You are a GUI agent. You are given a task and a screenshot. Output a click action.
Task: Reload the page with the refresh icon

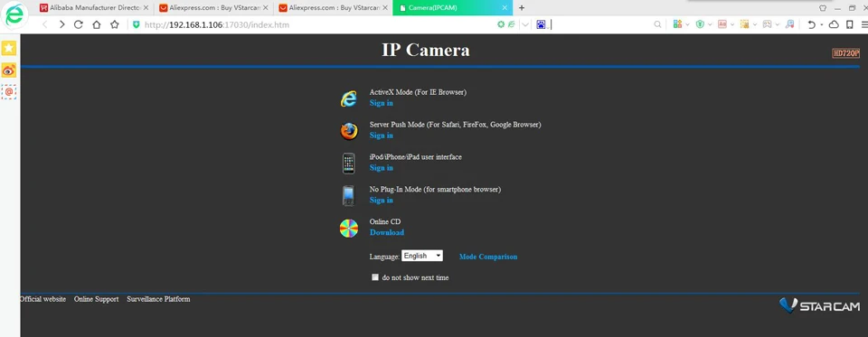click(78, 24)
